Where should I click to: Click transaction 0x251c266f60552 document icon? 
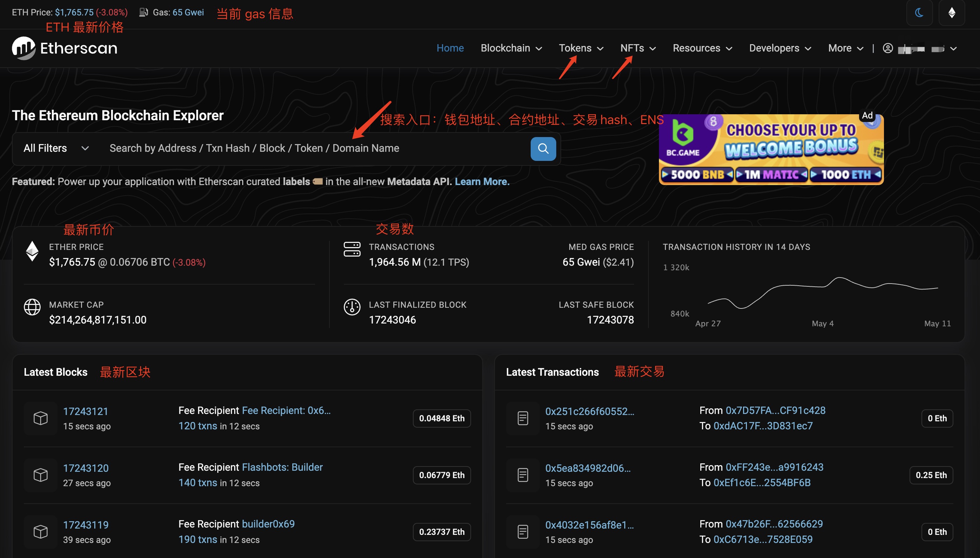pyautogui.click(x=523, y=418)
